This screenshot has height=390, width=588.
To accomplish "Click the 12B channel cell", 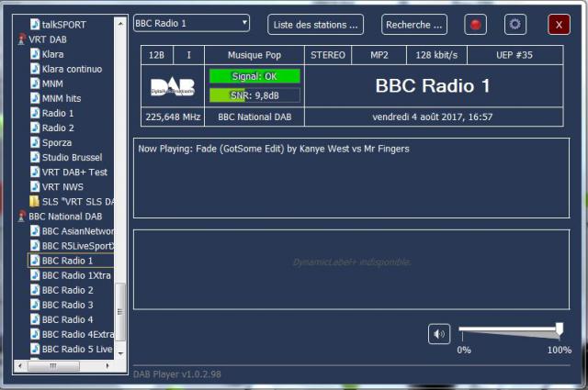I will (157, 55).
